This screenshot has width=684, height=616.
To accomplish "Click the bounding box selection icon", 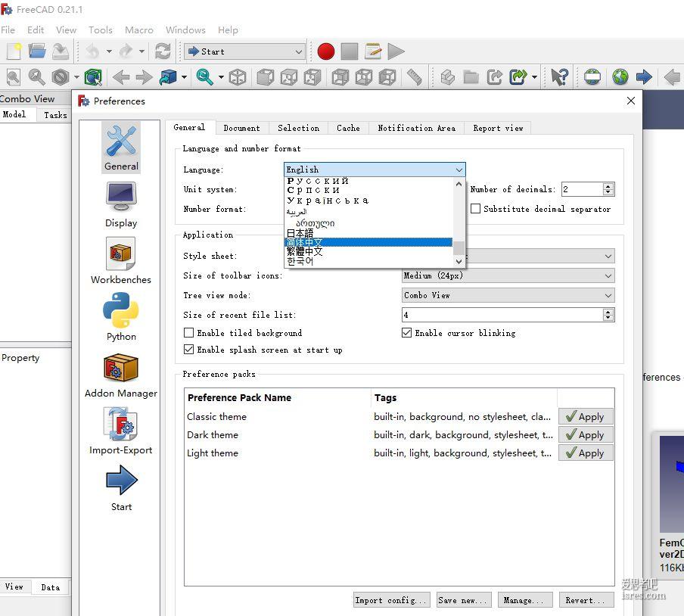I will [x=93, y=77].
